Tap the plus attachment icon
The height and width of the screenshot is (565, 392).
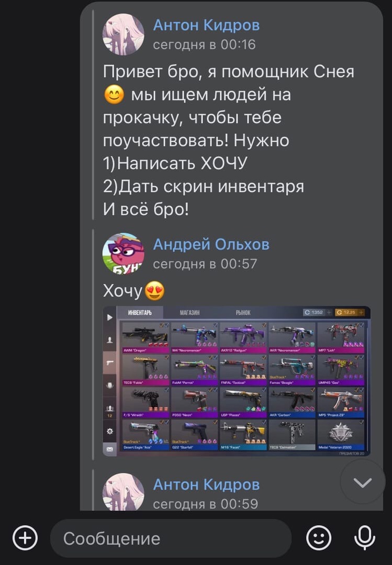(x=25, y=538)
